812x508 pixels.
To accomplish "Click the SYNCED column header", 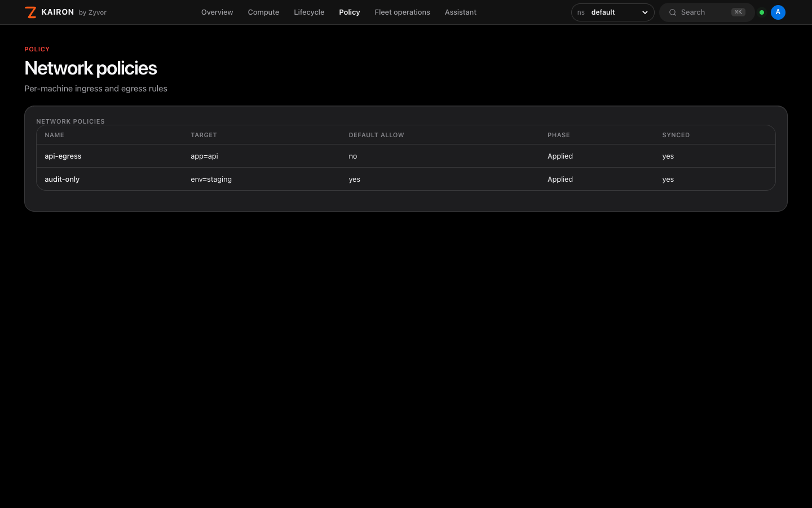I will point(676,135).
